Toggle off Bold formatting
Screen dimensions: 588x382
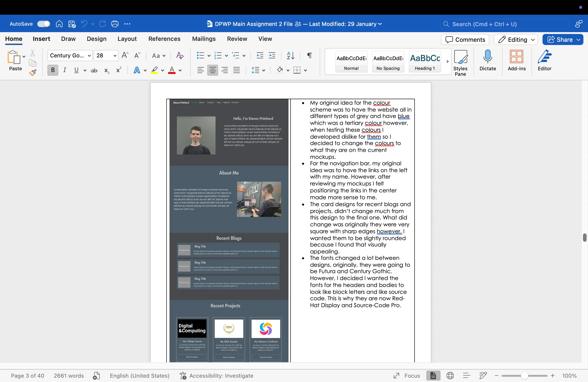[52, 70]
